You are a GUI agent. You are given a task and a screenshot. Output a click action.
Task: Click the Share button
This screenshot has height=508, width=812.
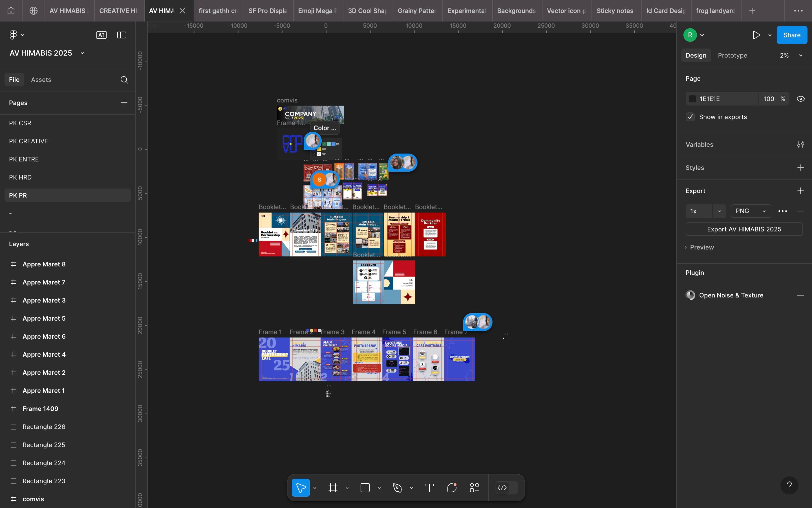(792, 35)
